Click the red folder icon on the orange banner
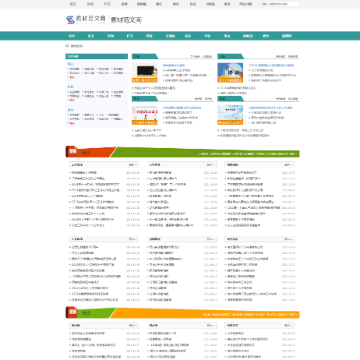This screenshot has width=360, height=360. [x=72, y=313]
